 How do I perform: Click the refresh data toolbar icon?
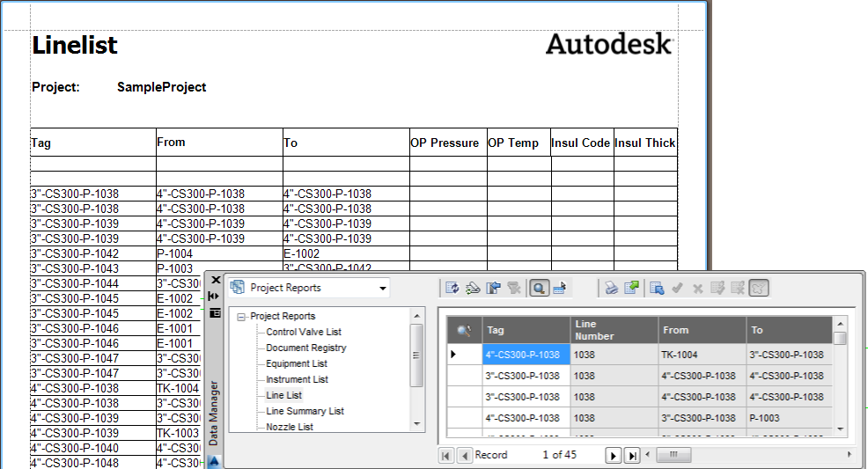click(x=452, y=288)
